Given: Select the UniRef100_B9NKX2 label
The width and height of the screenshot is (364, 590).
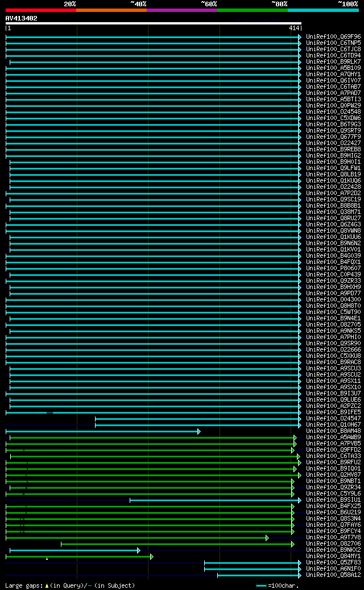Looking at the screenshot, I should tap(333, 550).
